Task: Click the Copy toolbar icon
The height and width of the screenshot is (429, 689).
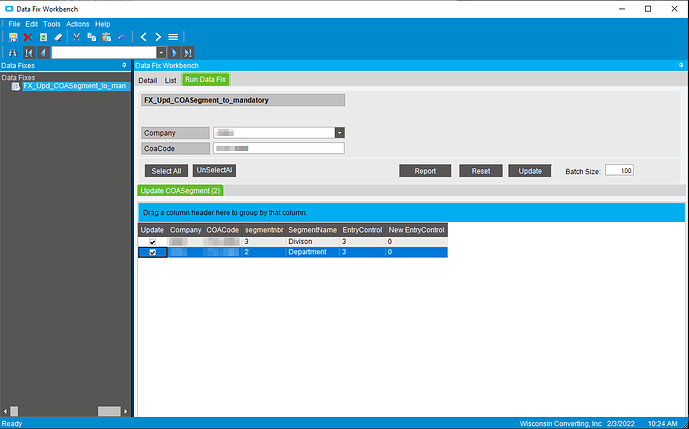Action: 91,37
